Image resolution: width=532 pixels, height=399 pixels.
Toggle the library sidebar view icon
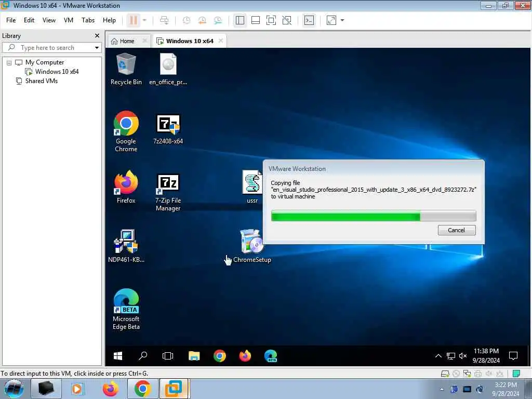240,20
